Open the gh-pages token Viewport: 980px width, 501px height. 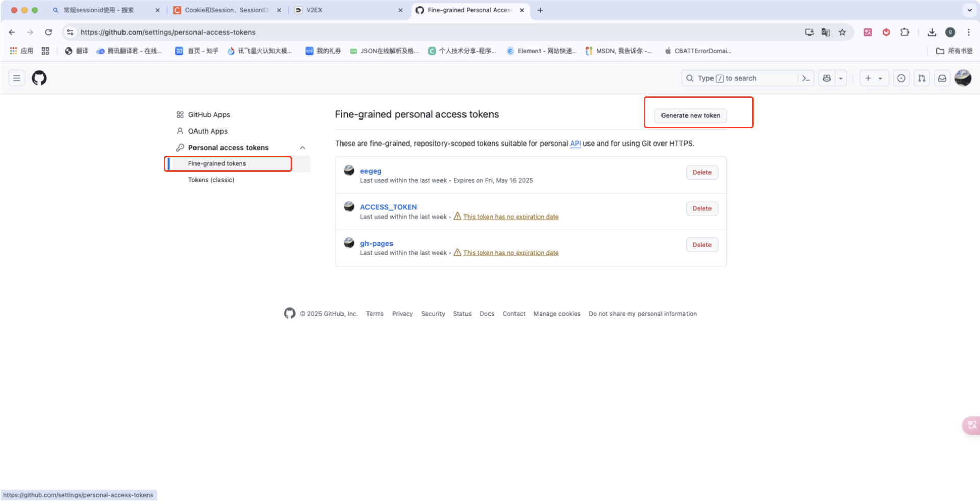coord(377,244)
